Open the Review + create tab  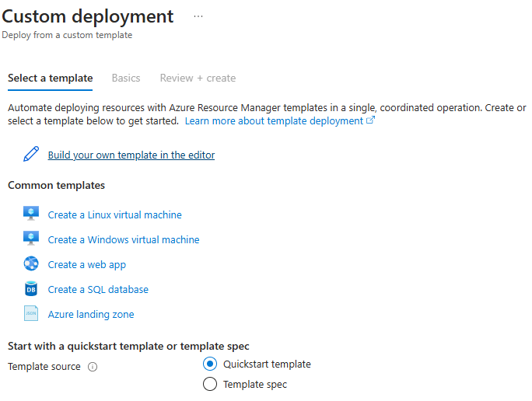[198, 78]
